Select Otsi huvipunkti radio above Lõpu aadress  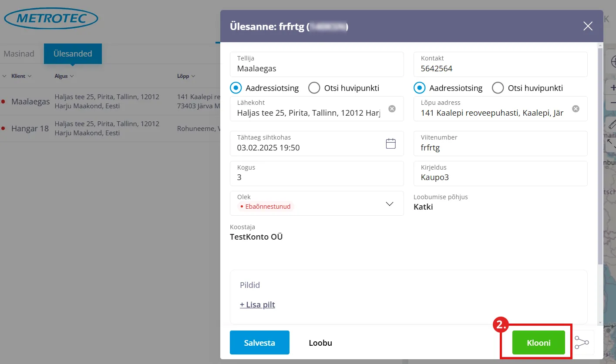coord(498,88)
